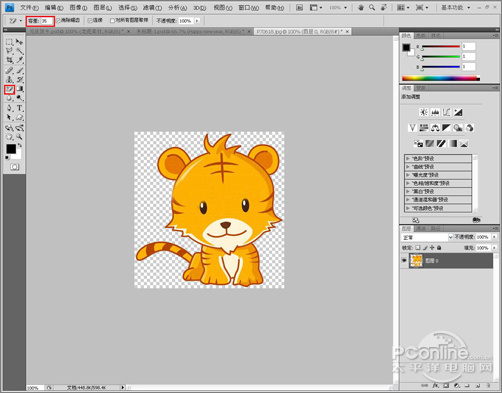Image resolution: width=502 pixels, height=393 pixels.
Task: Select the Blur tool
Action: coord(9,98)
